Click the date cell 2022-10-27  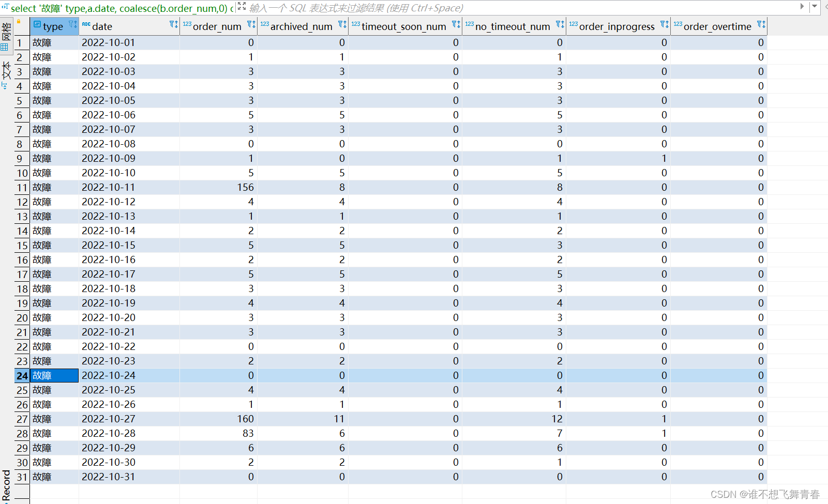click(x=129, y=419)
